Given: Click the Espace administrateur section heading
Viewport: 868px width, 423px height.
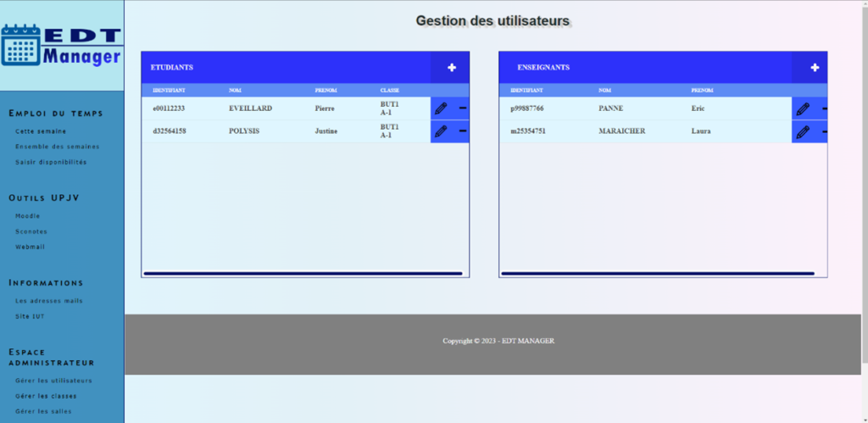Looking at the screenshot, I should click(x=52, y=358).
